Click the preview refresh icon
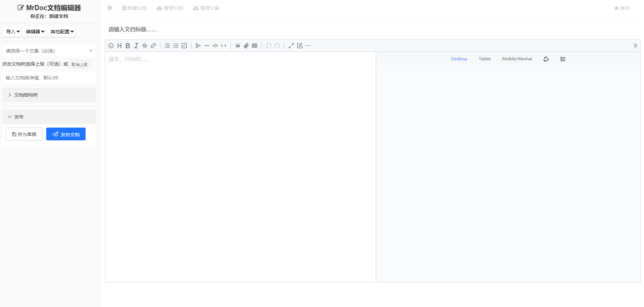 (x=546, y=59)
